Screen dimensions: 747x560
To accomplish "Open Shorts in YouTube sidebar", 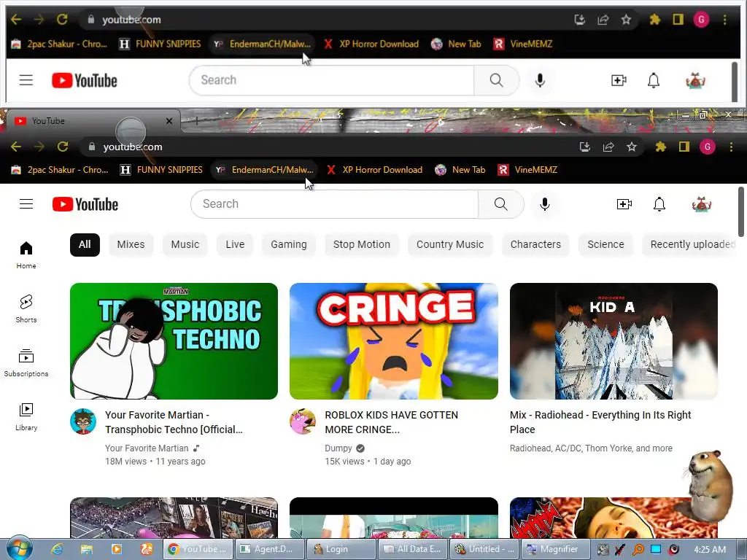I will [x=26, y=309].
